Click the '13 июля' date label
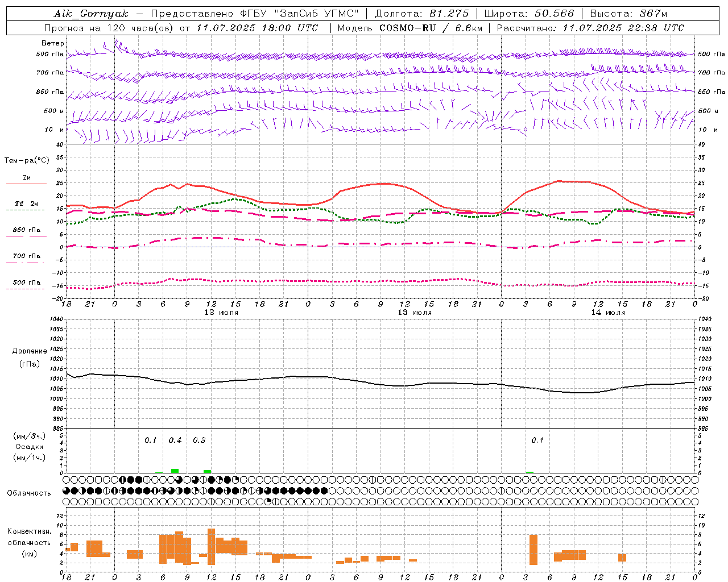The width and height of the screenshot is (728, 582). [415, 313]
